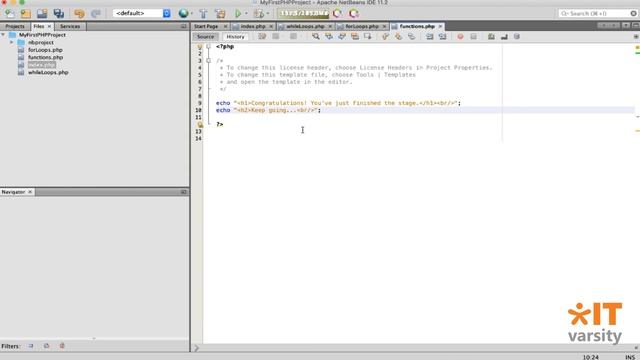Image resolution: width=640 pixels, height=360 pixels.
Task: Click the Shift Line Right icon
Action: coord(442,37)
